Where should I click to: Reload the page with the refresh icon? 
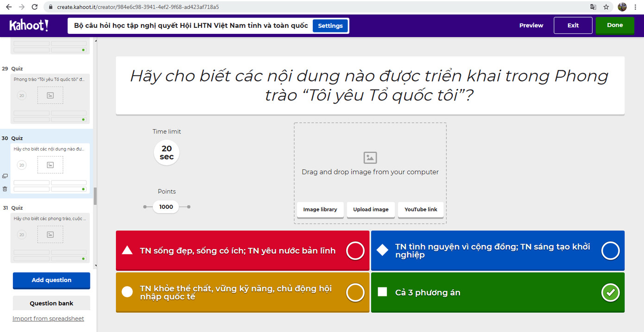[34, 7]
